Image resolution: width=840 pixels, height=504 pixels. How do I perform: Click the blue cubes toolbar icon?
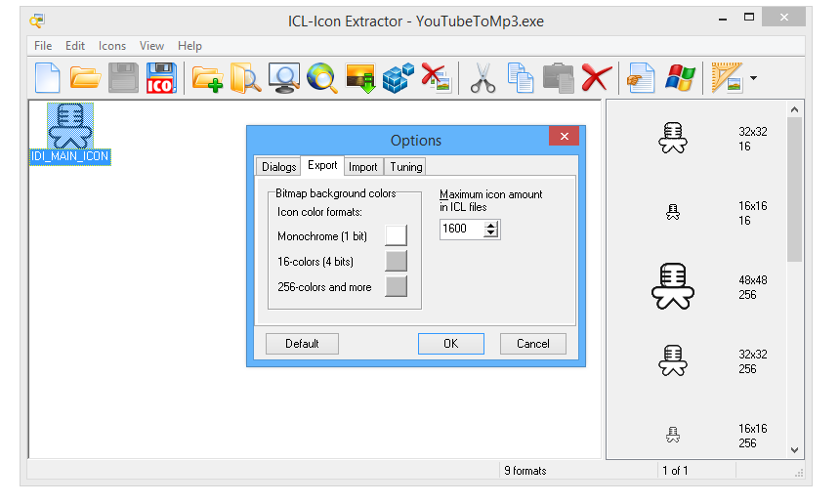coord(399,78)
